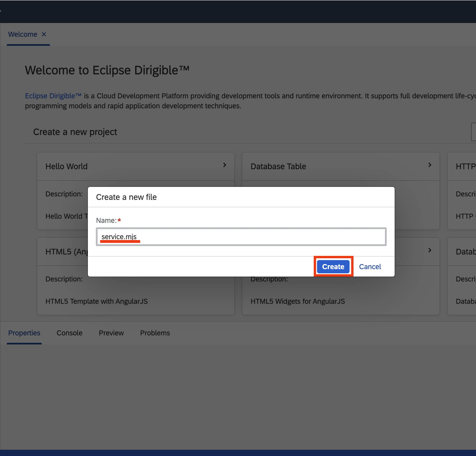Open the Eclipse Dirigible™ link
476x456 pixels.
click(53, 96)
